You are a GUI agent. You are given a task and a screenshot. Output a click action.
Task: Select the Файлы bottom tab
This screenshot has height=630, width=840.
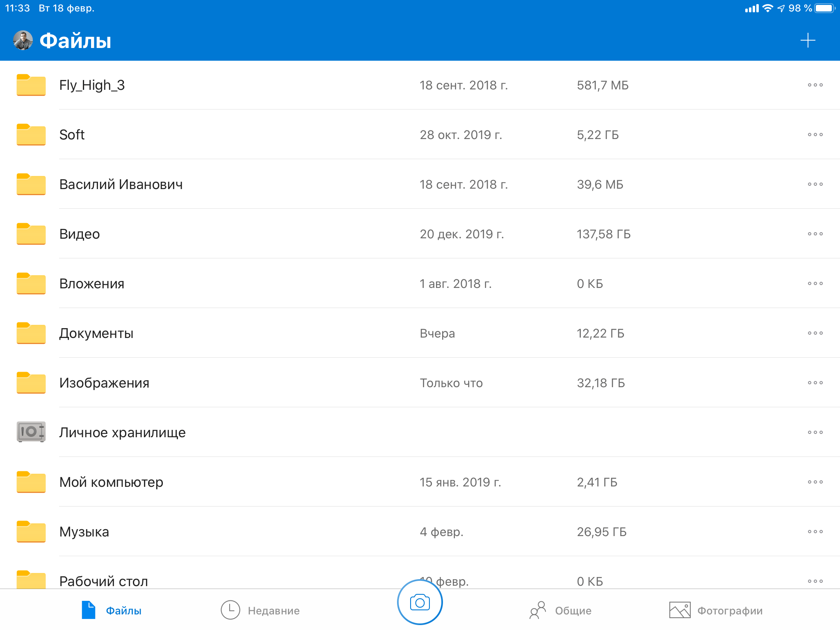click(112, 610)
